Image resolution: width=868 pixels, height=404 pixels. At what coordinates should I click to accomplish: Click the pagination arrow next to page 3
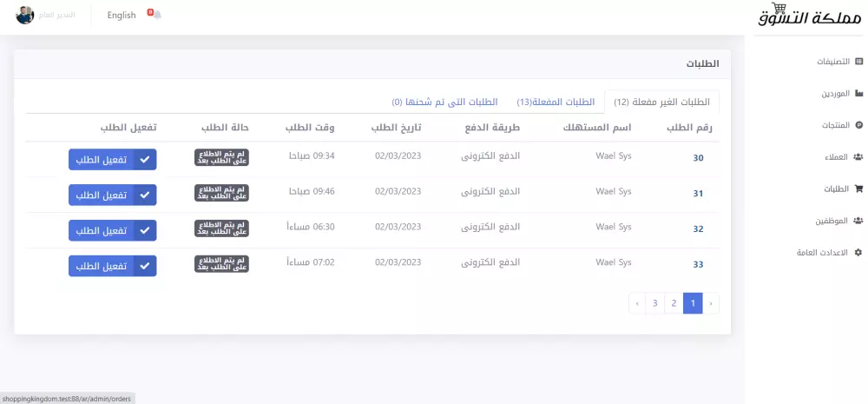637,303
